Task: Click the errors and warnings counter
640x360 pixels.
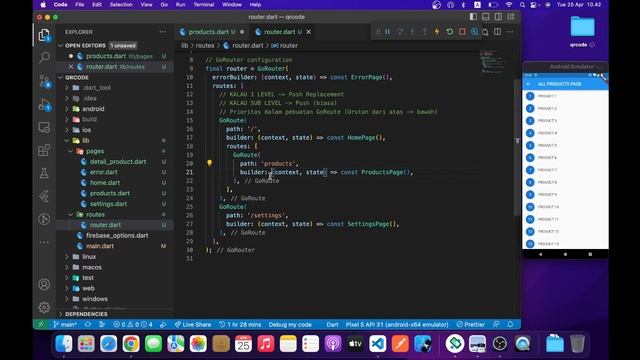Action: click(133, 324)
